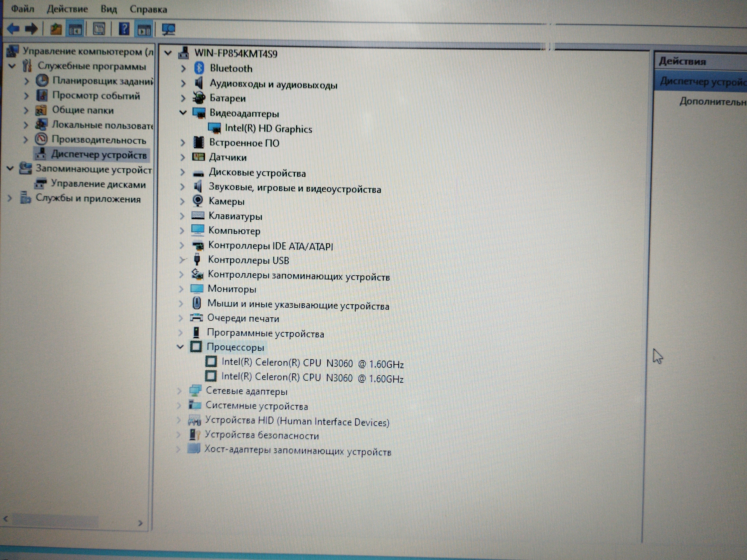Select Локальные пользователи in left tree

[103, 125]
